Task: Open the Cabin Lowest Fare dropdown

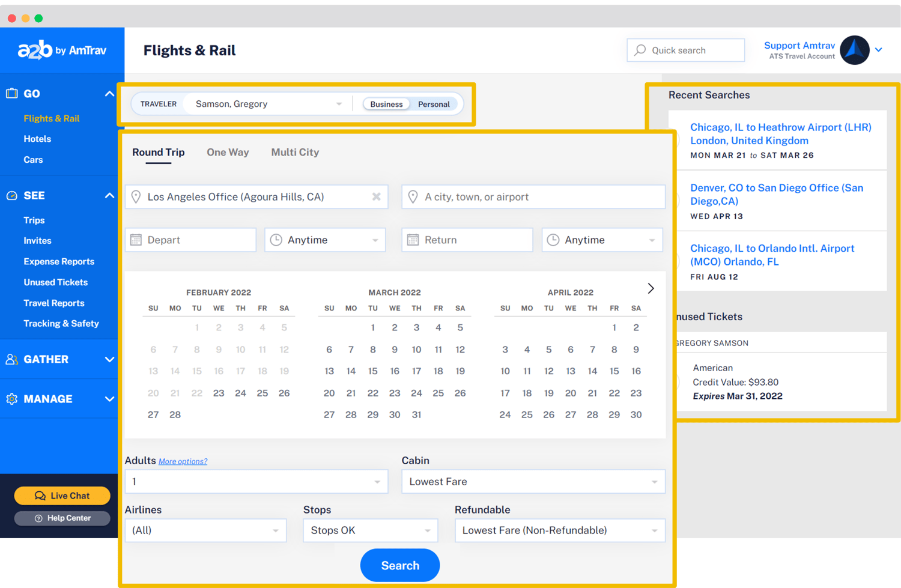Action: tap(533, 482)
